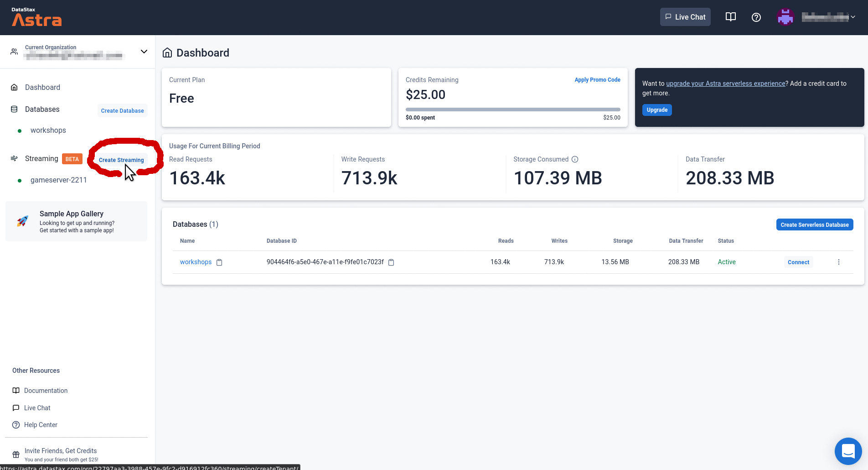Click the Active status text

coord(727,262)
